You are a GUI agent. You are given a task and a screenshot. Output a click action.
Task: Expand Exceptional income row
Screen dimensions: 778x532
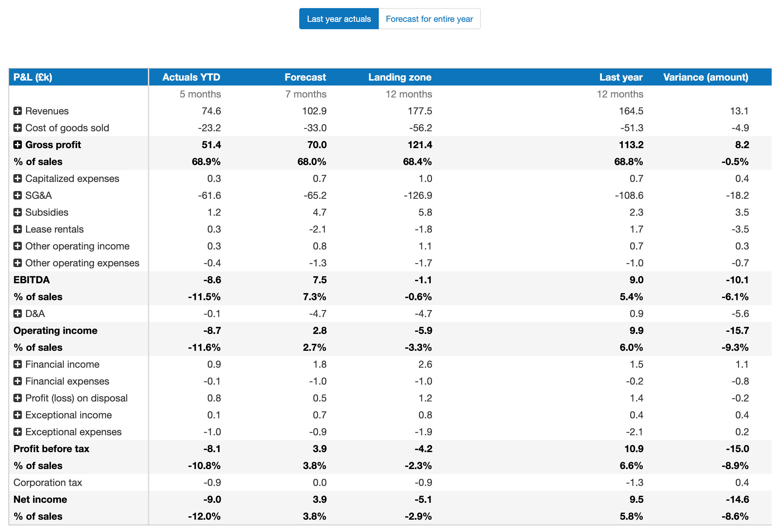coord(18,415)
